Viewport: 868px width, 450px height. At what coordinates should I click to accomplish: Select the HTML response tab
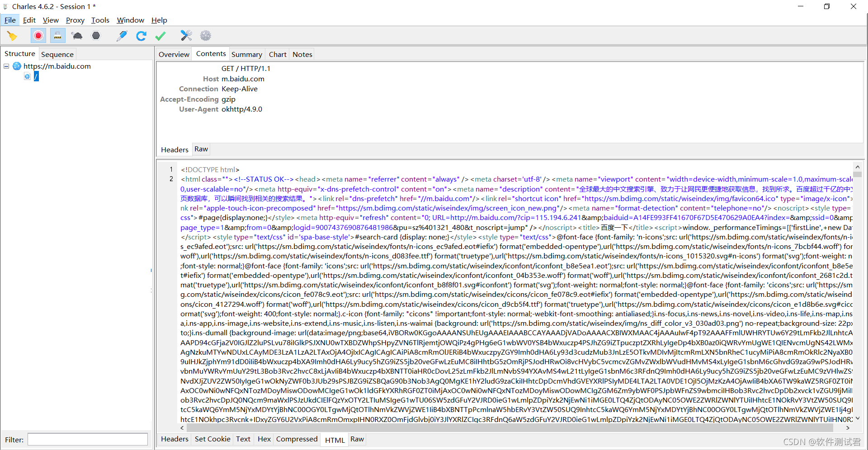tap(335, 440)
